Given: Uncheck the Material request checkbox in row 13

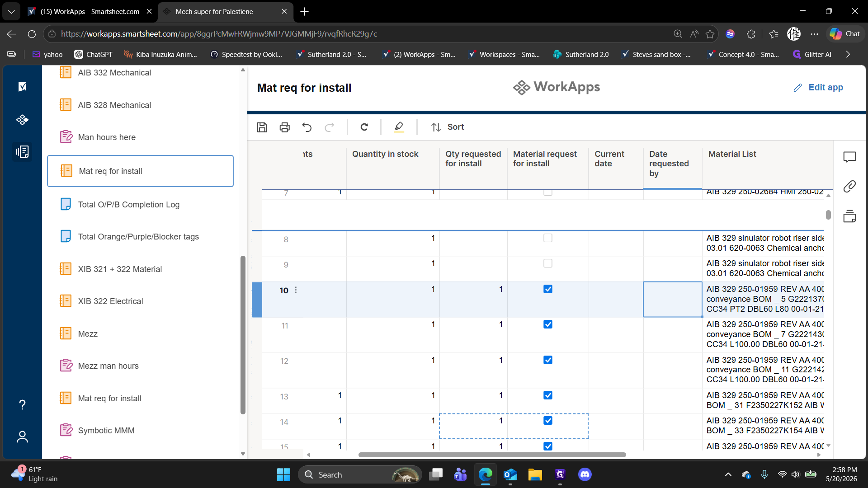Looking at the screenshot, I should (x=547, y=395).
